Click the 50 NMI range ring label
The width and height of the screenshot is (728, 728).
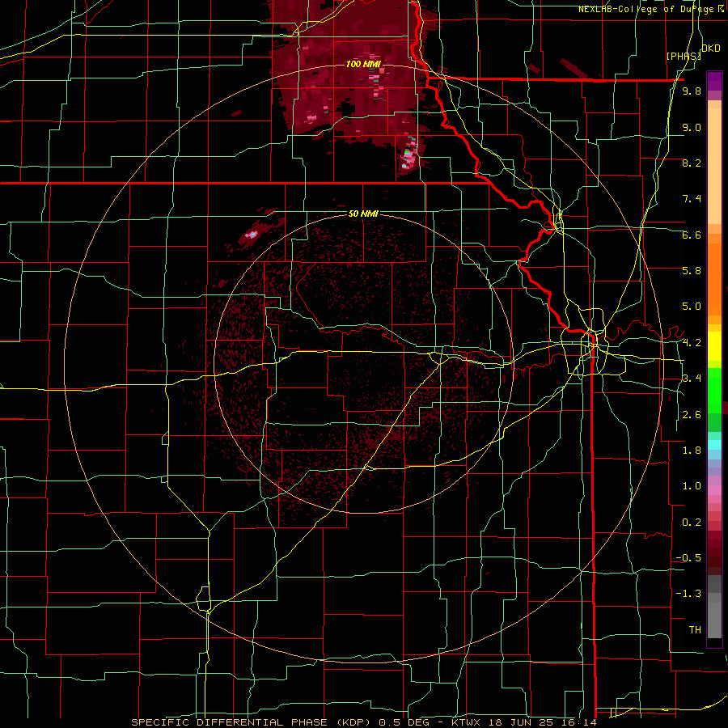tap(363, 214)
